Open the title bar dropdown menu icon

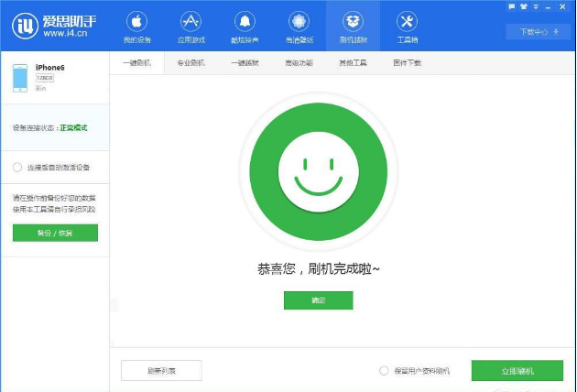pyautogui.click(x=536, y=6)
